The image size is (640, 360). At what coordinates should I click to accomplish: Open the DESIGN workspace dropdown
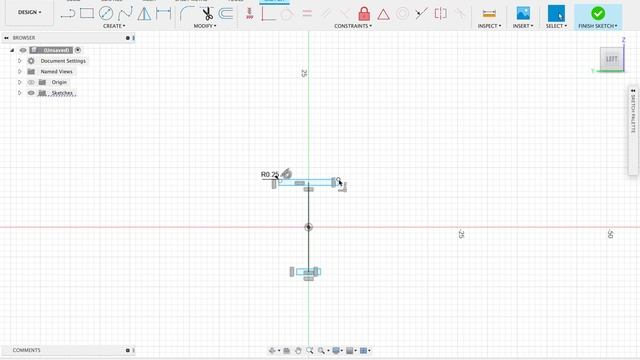(29, 12)
